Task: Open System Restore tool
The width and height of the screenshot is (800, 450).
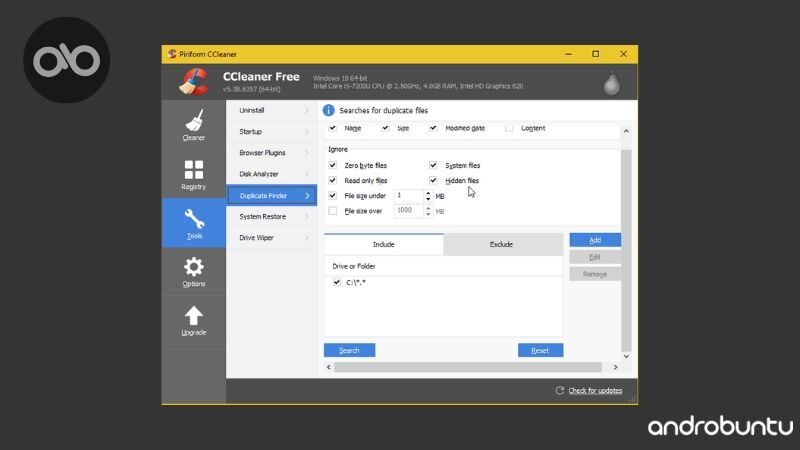Action: (x=271, y=216)
